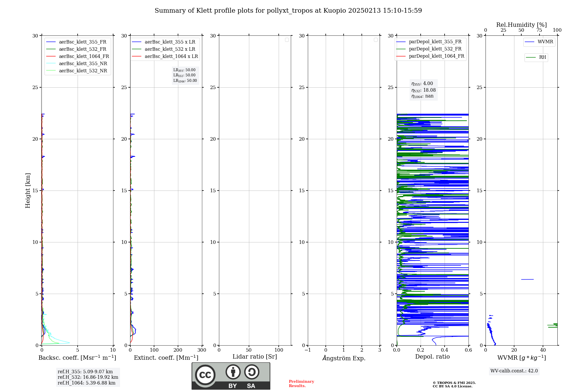Viewport: 577px width, 392px height.
Task: Click the '© TROPOS & FMI 2025.' copyright text
Action: (x=454, y=383)
